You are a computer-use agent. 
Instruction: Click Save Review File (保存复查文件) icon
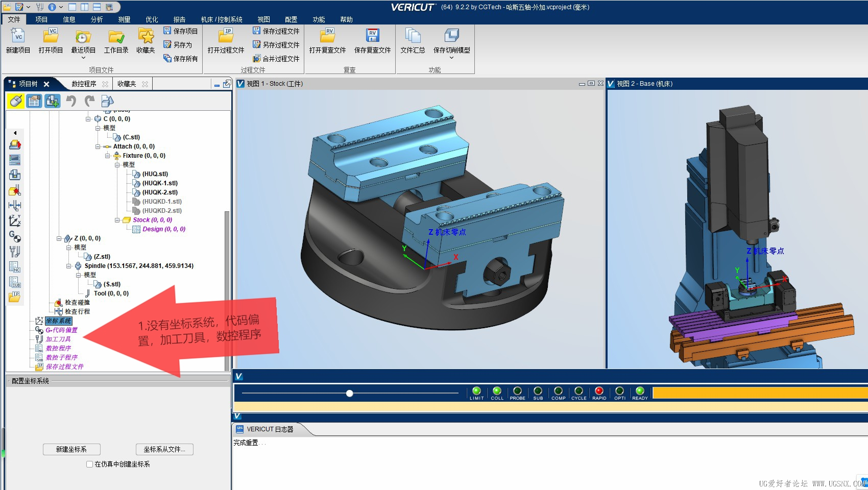(372, 36)
